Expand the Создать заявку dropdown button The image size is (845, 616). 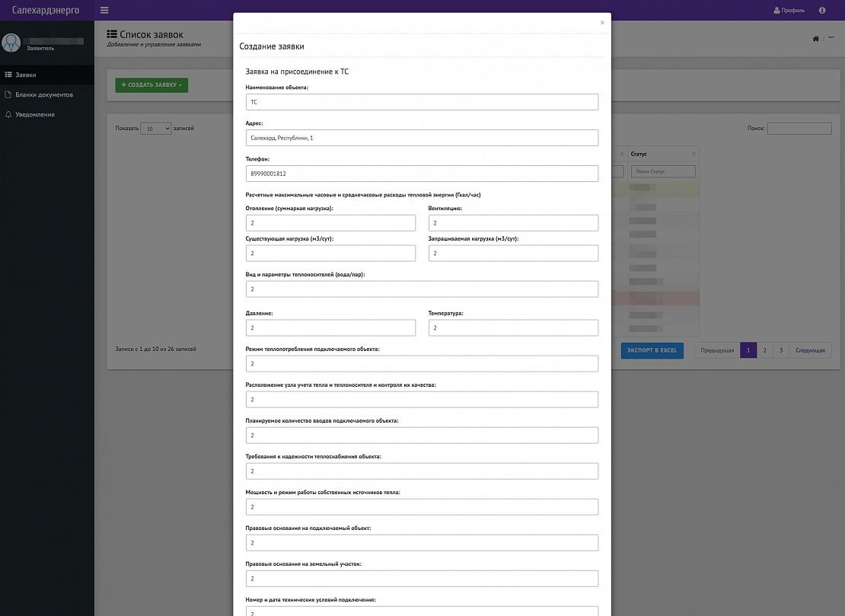[151, 85]
